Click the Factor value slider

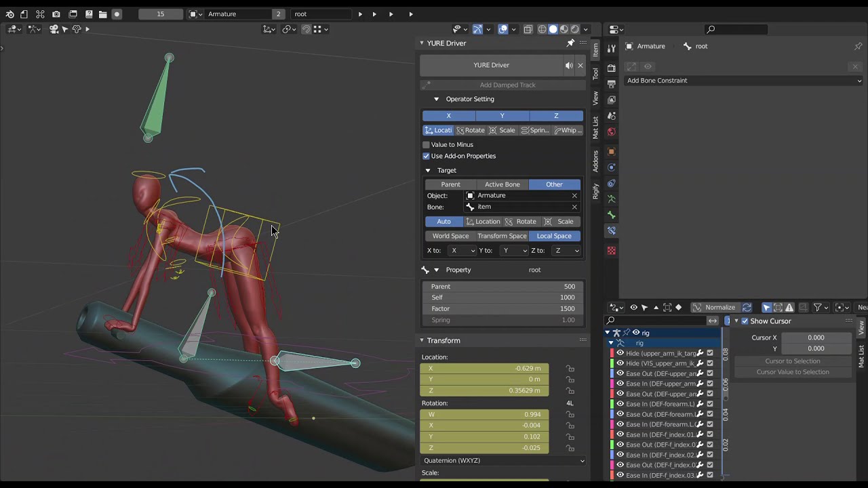coord(502,308)
